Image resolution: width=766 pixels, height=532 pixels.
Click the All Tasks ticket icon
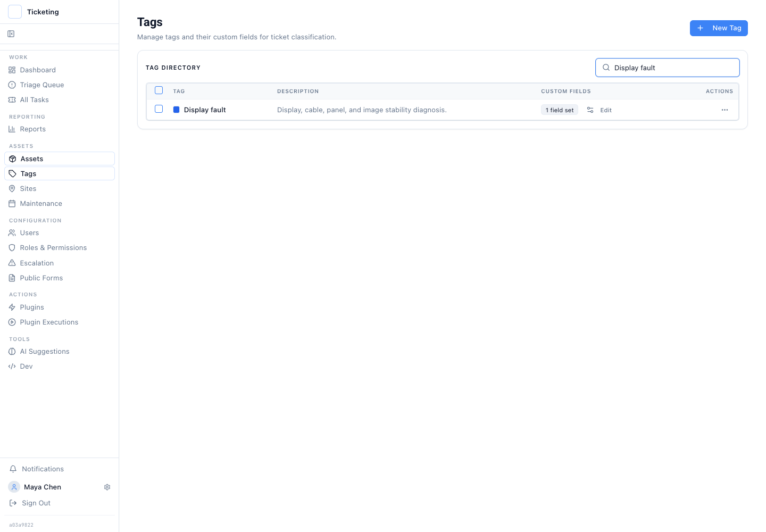point(12,100)
